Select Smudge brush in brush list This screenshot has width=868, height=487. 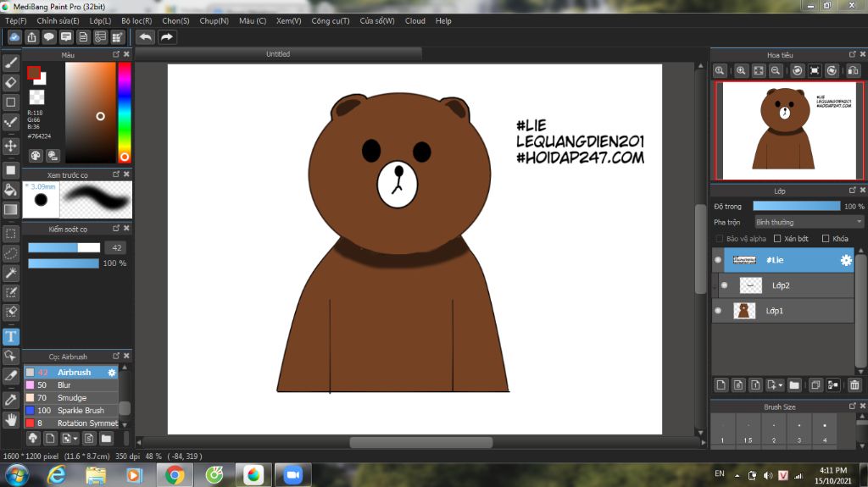[x=71, y=398]
